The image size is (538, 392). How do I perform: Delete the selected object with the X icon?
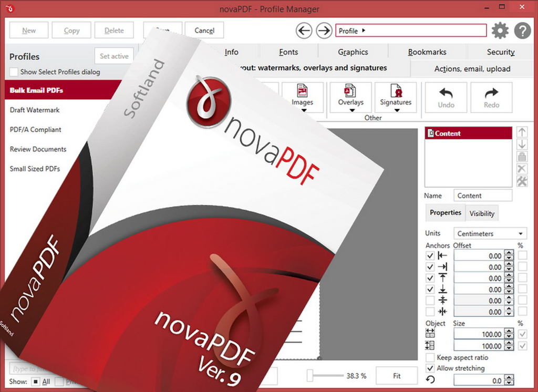pos(522,169)
